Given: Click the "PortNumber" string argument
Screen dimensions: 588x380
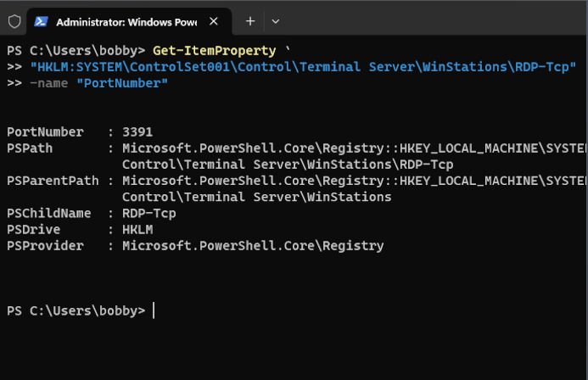Looking at the screenshot, I should point(122,83).
